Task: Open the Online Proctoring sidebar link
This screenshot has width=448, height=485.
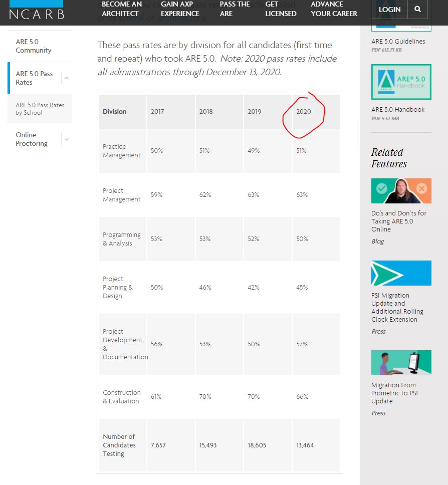Action: pos(32,139)
